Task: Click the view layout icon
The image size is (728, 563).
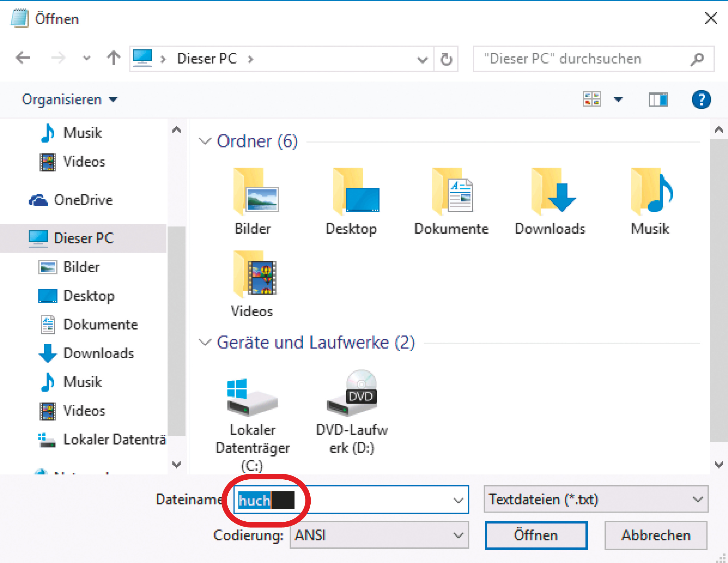Action: point(592,99)
